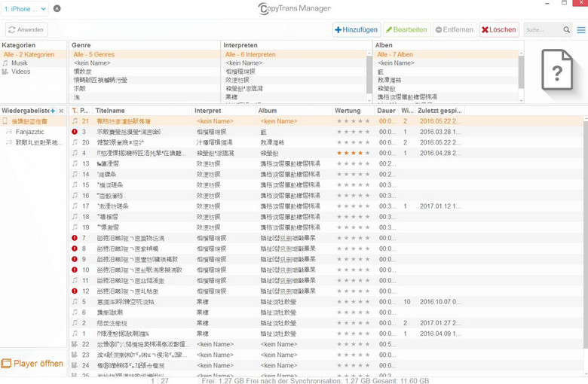Click the warning icon of track 8
This screenshot has height=384, width=588.
point(75,248)
